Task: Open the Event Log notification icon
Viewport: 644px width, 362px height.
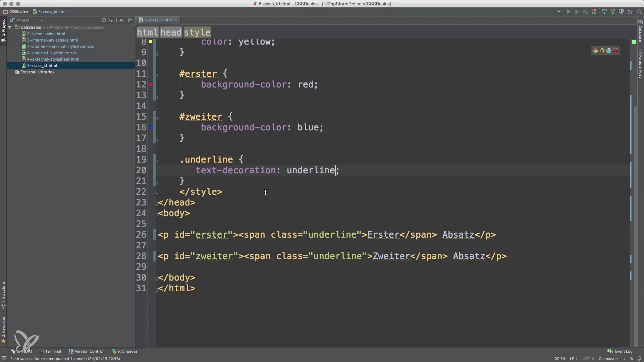Action: click(x=610, y=351)
